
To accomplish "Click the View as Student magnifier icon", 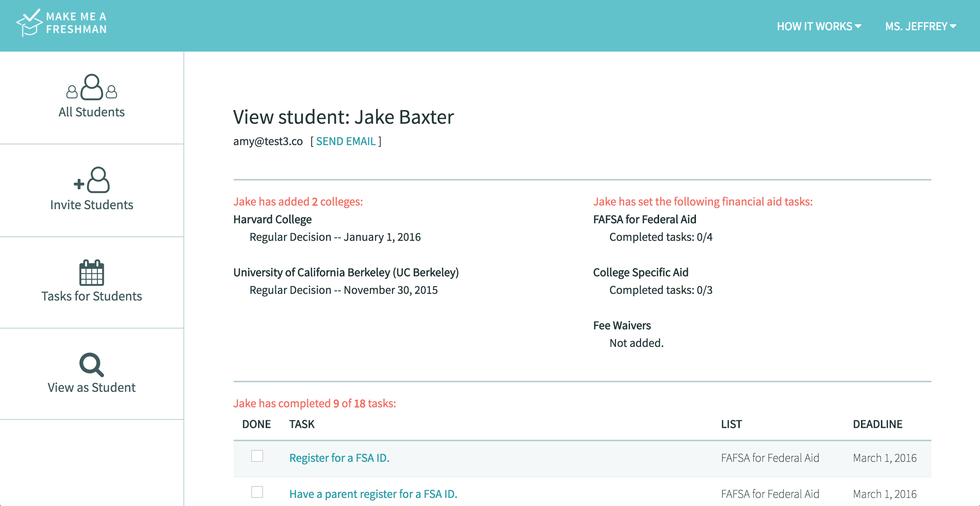I will (x=91, y=365).
